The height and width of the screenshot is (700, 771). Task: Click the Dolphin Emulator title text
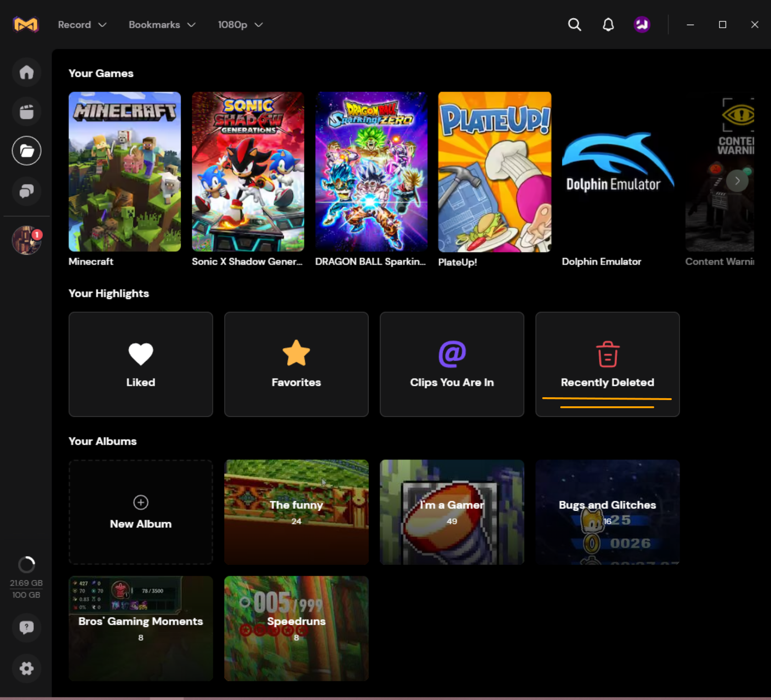[601, 261]
